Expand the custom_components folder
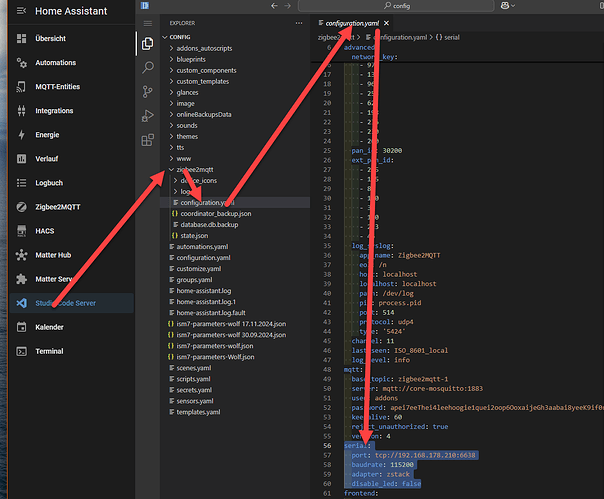Screen dimensions: 604x499 (171, 71)
